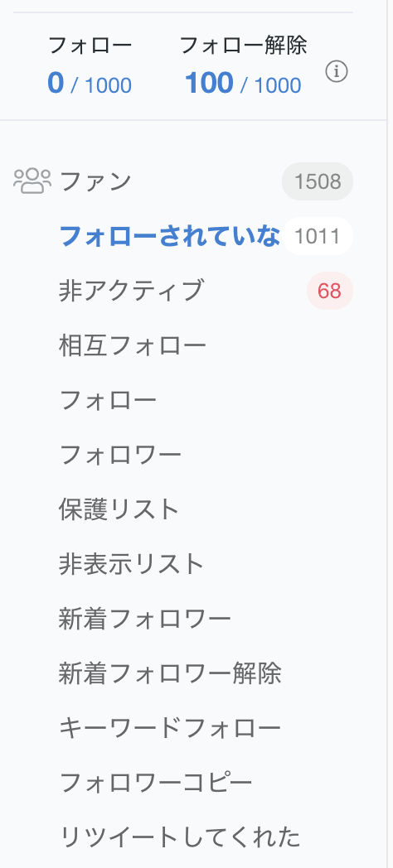This screenshot has width=393, height=868.
Task: Go to 相互フォロー
Action: (133, 345)
